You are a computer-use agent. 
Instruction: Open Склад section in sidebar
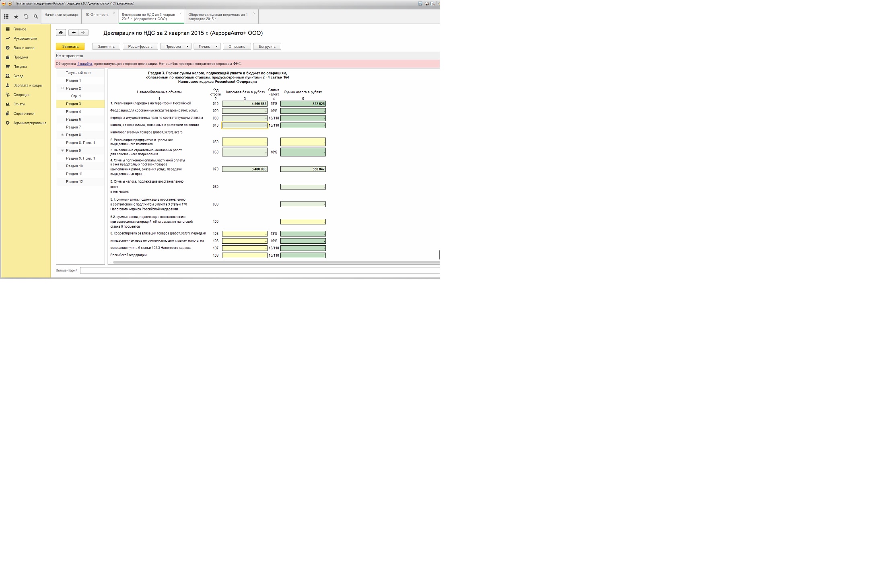[x=18, y=76]
